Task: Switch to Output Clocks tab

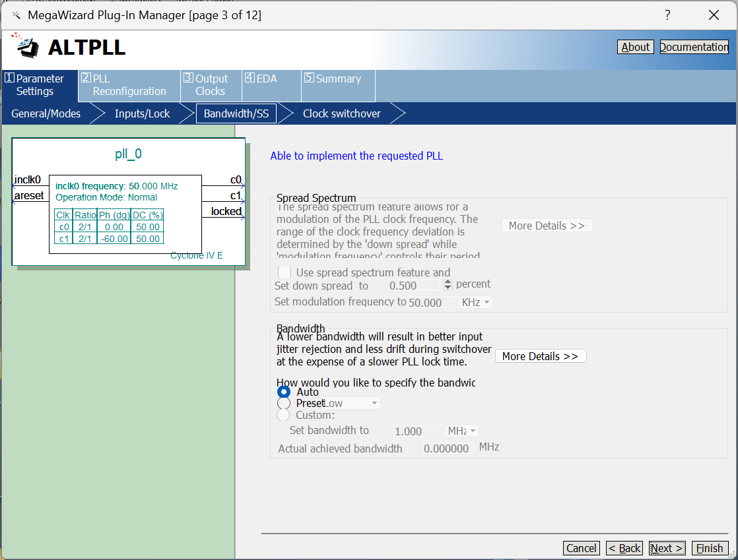Action: 211,85
